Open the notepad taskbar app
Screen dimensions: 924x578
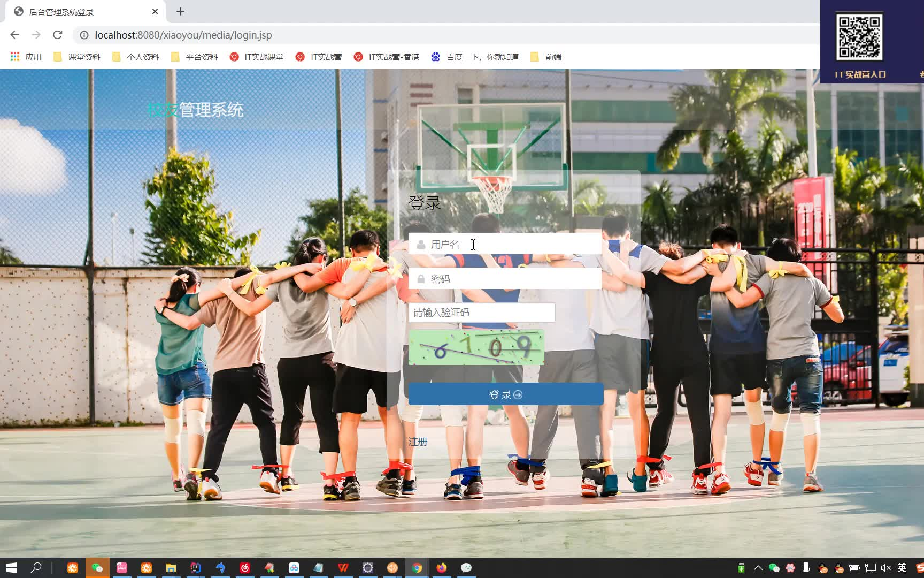pyautogui.click(x=319, y=568)
